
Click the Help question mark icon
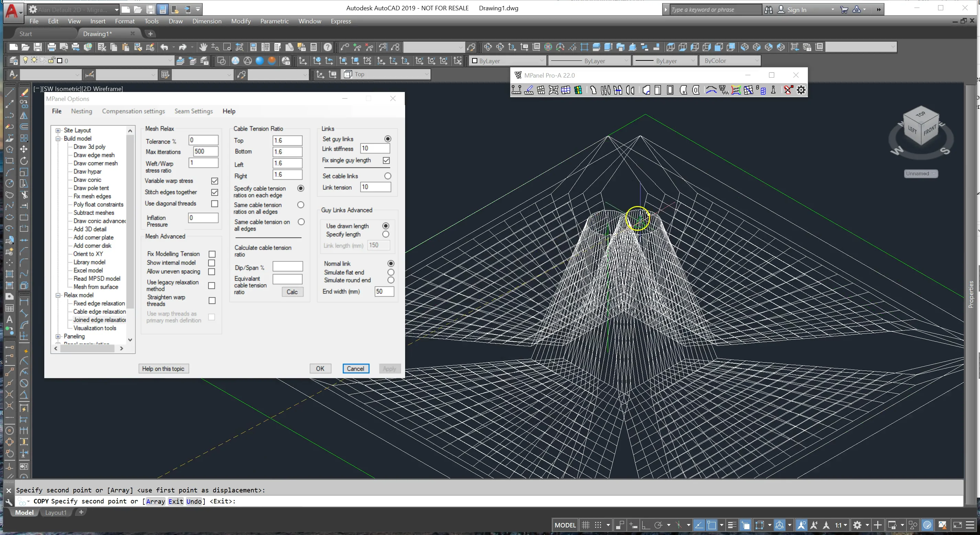tap(327, 47)
